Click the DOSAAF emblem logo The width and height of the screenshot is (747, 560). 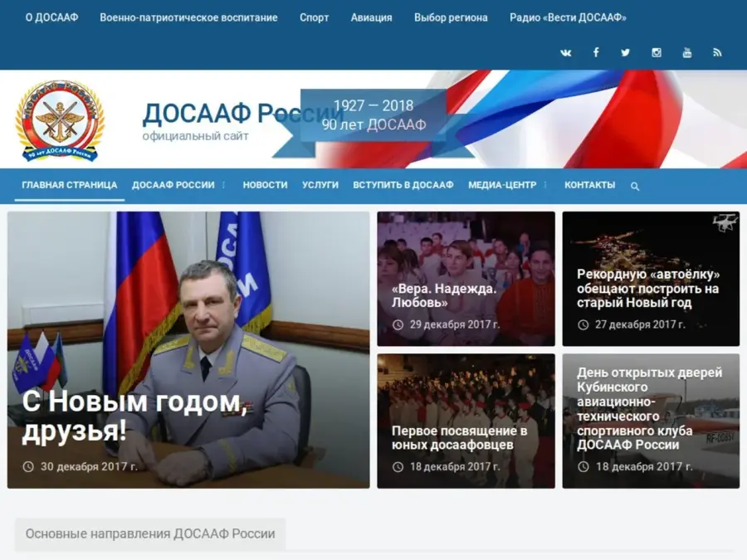pyautogui.click(x=60, y=120)
